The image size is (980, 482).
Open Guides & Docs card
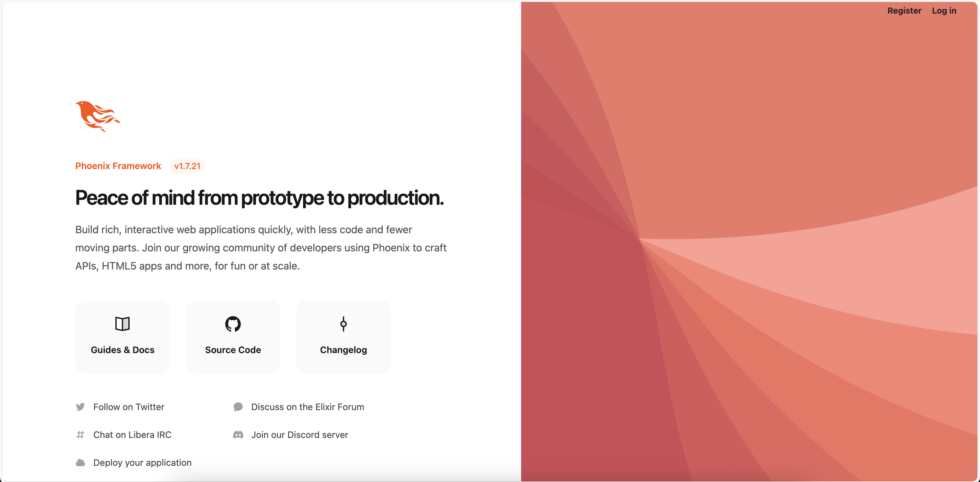tap(122, 337)
